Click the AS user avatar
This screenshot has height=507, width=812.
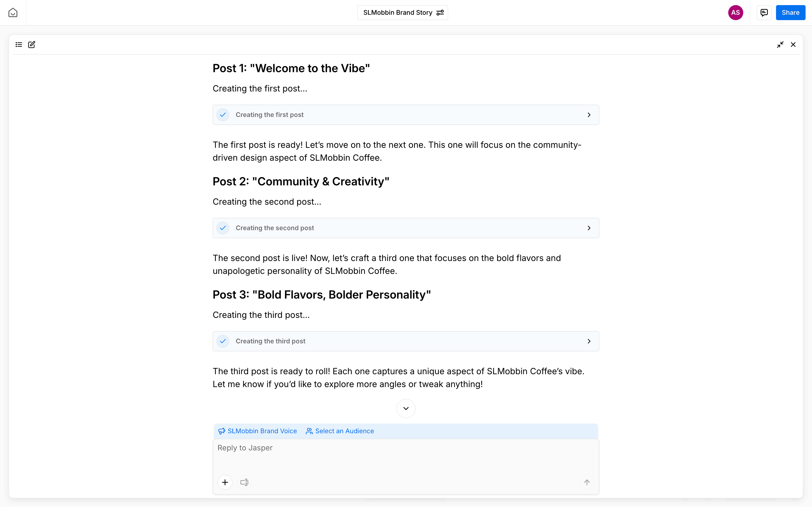click(735, 13)
